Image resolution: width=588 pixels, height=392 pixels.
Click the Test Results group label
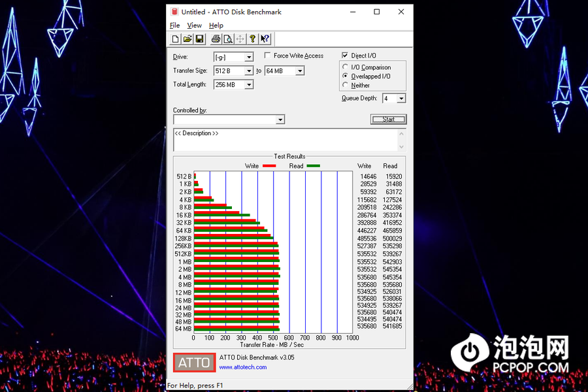coord(289,156)
